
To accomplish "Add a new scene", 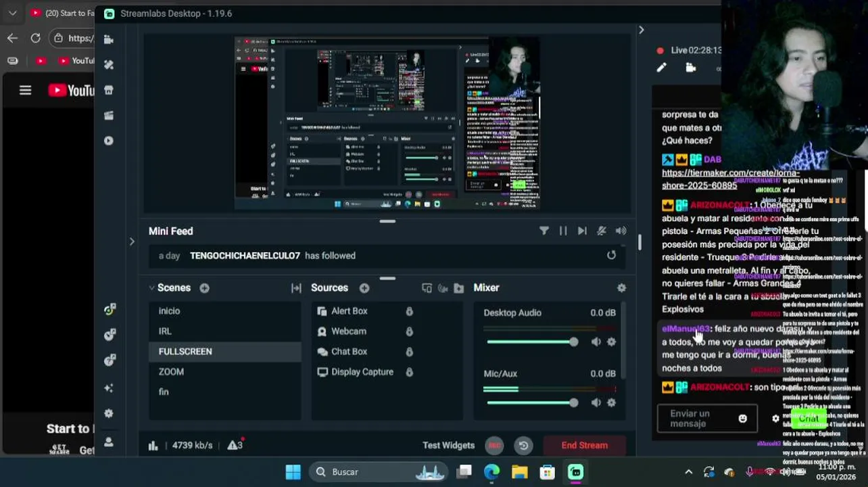I will point(204,288).
